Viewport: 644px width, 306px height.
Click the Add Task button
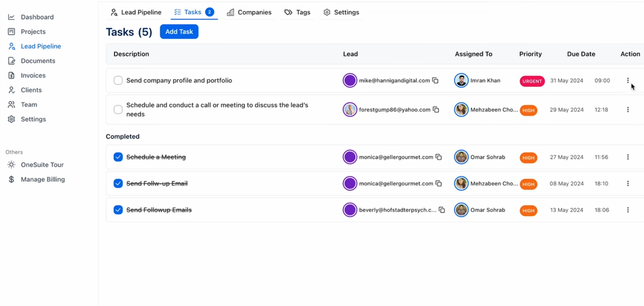179,31
